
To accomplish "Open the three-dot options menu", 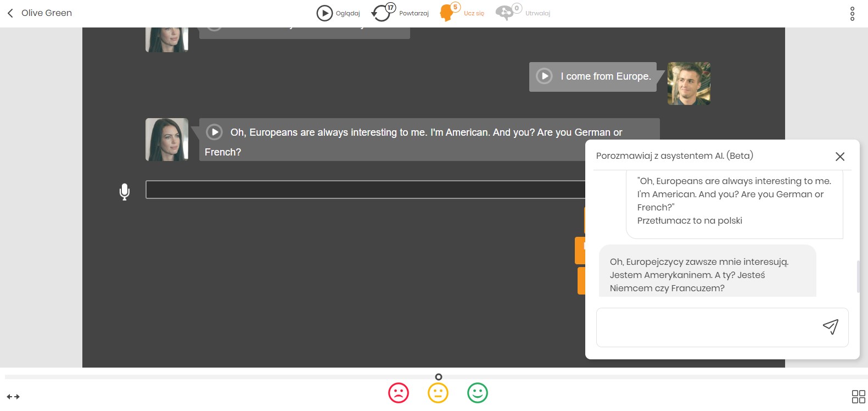I will pos(852,14).
